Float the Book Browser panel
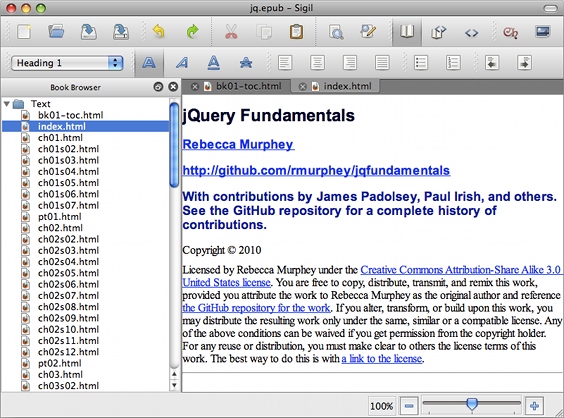The width and height of the screenshot is (564, 418). coord(158,87)
